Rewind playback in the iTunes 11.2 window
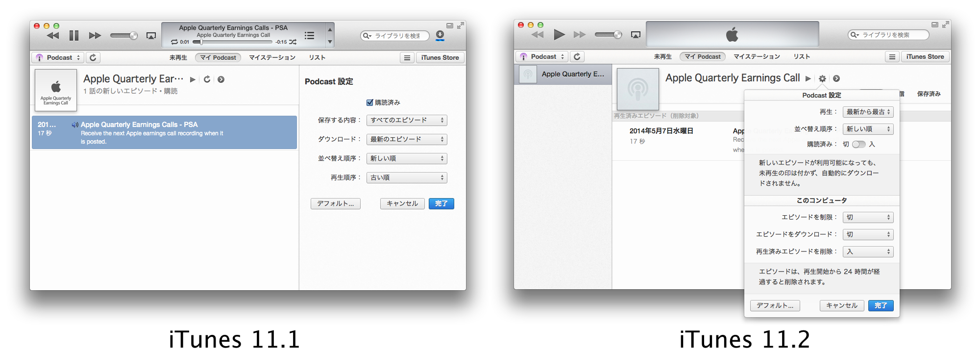Viewport: 980px width, 353px height. pyautogui.click(x=538, y=34)
